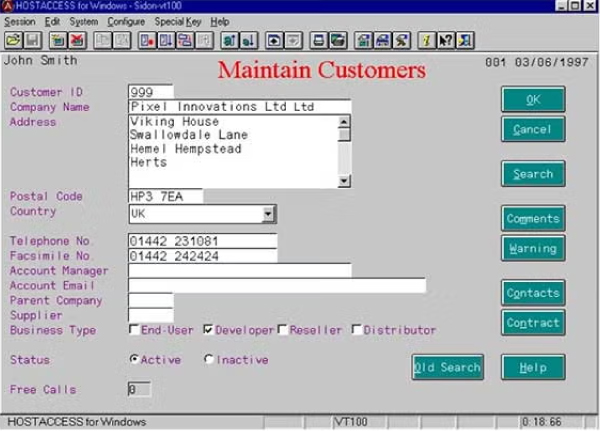Click the Company Name input field
Viewport: 600px width, 431px height.
pos(240,106)
